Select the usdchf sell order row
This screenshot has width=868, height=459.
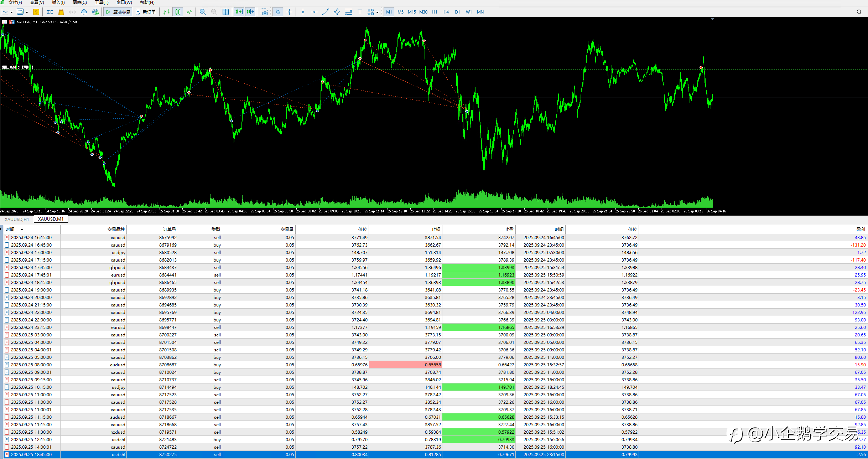click(434, 454)
